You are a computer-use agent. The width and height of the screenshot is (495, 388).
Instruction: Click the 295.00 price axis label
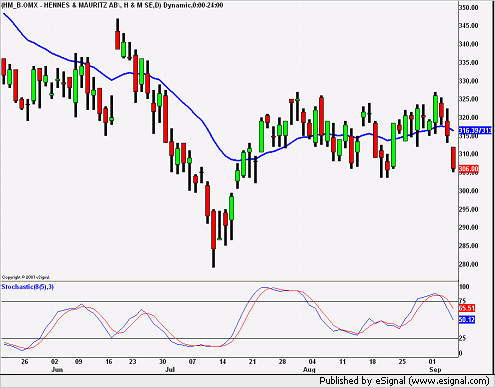(468, 209)
